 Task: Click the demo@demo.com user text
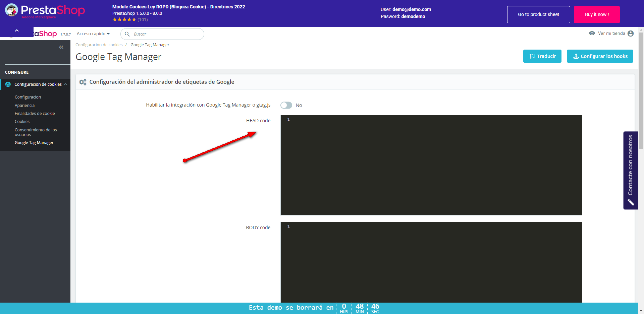[x=412, y=9]
